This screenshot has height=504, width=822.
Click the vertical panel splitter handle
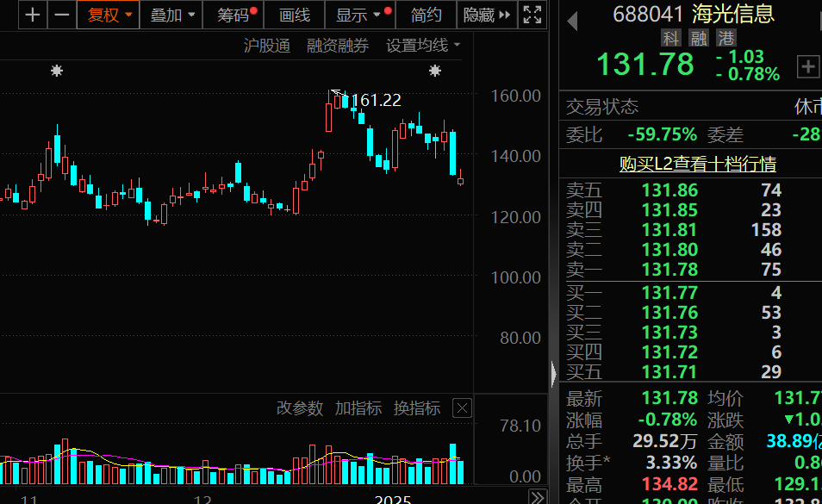pos(554,372)
